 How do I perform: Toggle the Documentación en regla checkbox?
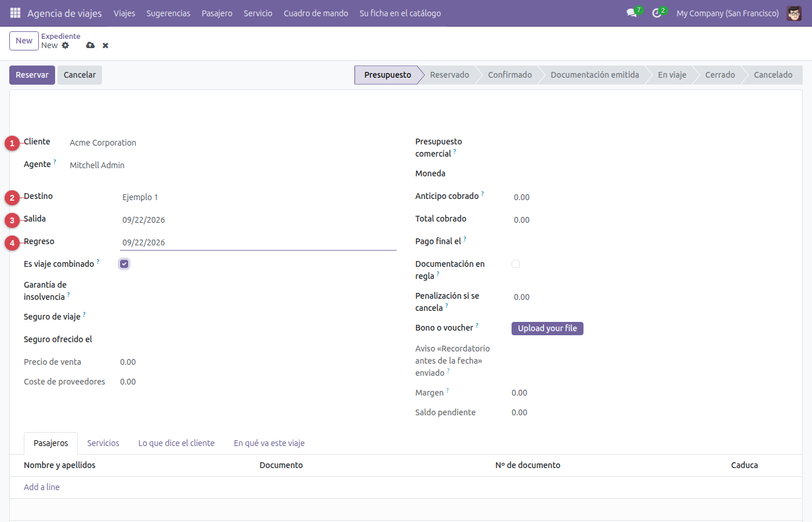(516, 264)
